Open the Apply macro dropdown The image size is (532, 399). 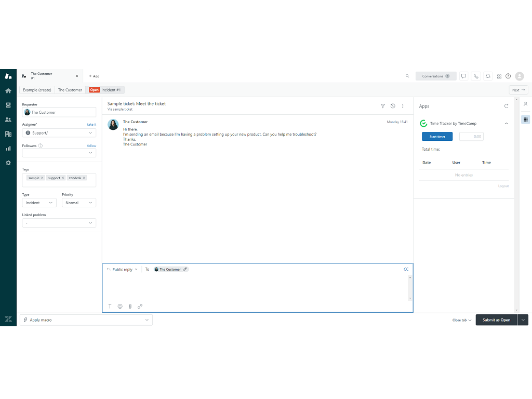coord(86,320)
